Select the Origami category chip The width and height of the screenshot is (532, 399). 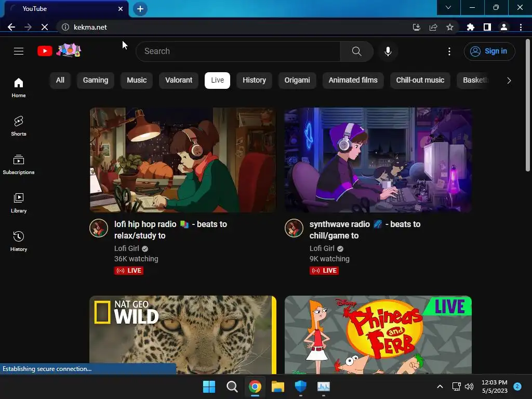[297, 81]
